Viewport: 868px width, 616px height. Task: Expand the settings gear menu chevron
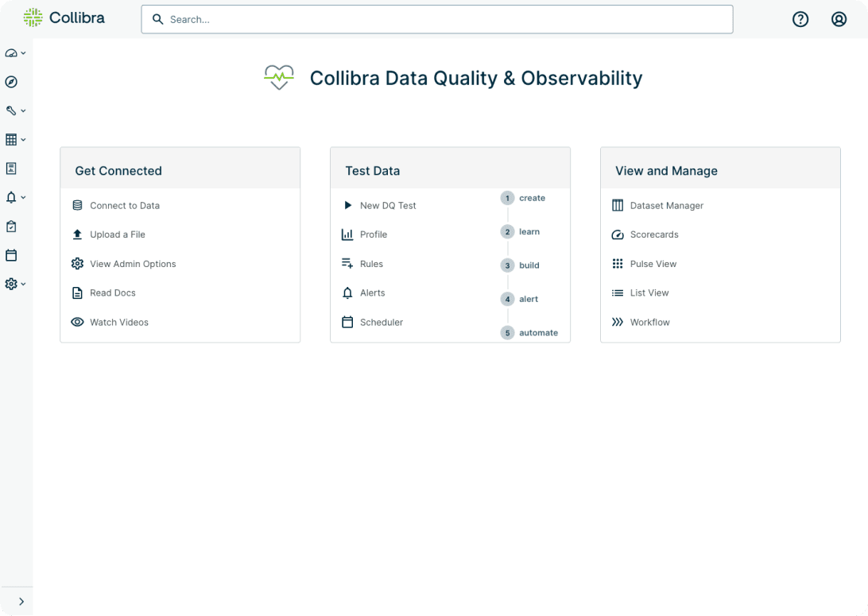[x=23, y=284]
